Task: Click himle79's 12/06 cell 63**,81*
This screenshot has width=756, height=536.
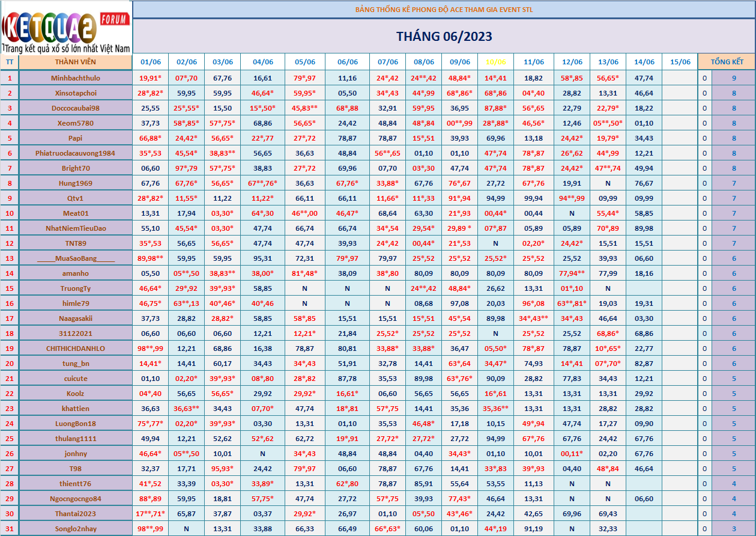Action: click(572, 303)
